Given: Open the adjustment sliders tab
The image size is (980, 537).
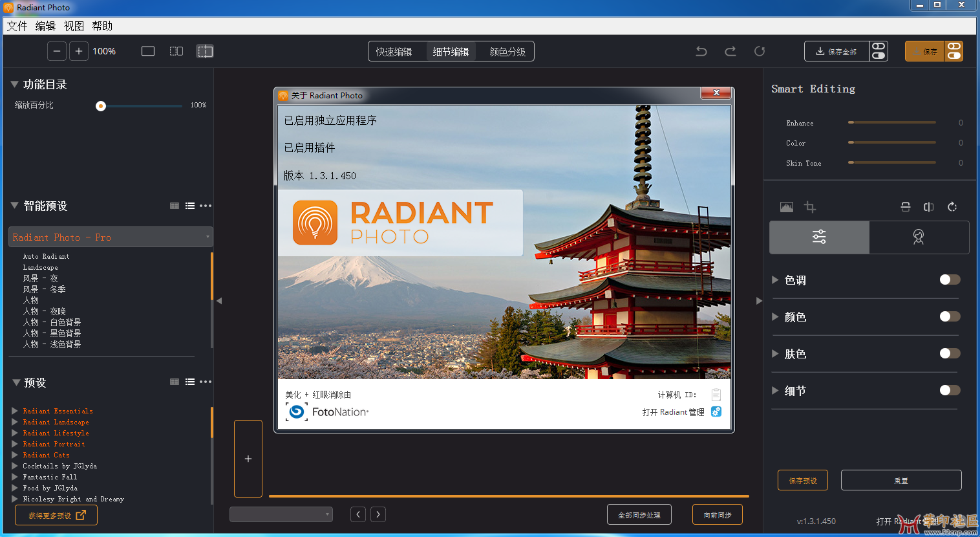Looking at the screenshot, I should [819, 237].
